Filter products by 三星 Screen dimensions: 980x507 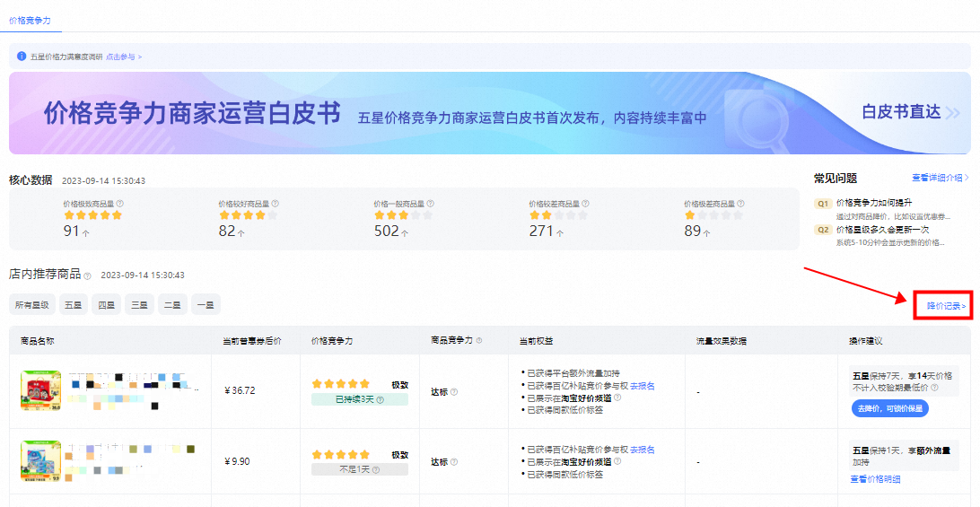[x=139, y=305]
